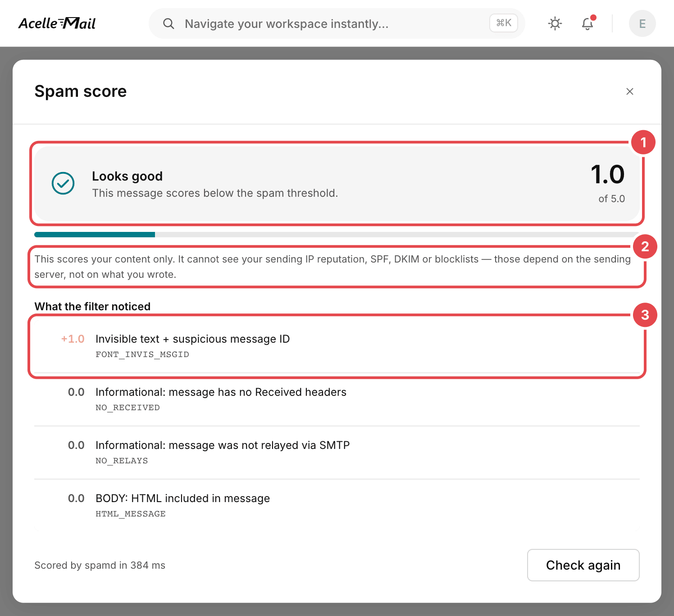Click the green checkmark status icon
The height and width of the screenshot is (616, 674).
pos(63,183)
